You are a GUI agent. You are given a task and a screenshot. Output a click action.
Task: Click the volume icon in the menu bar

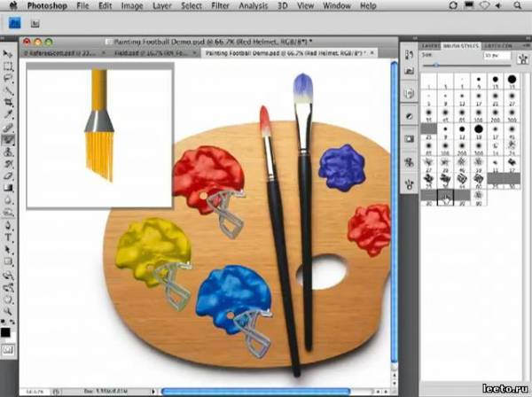498,5
